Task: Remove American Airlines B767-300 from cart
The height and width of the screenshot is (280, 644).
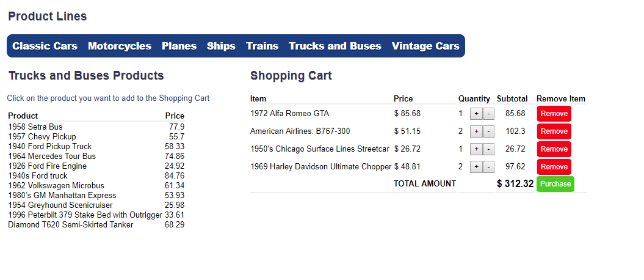Action: coord(554,131)
